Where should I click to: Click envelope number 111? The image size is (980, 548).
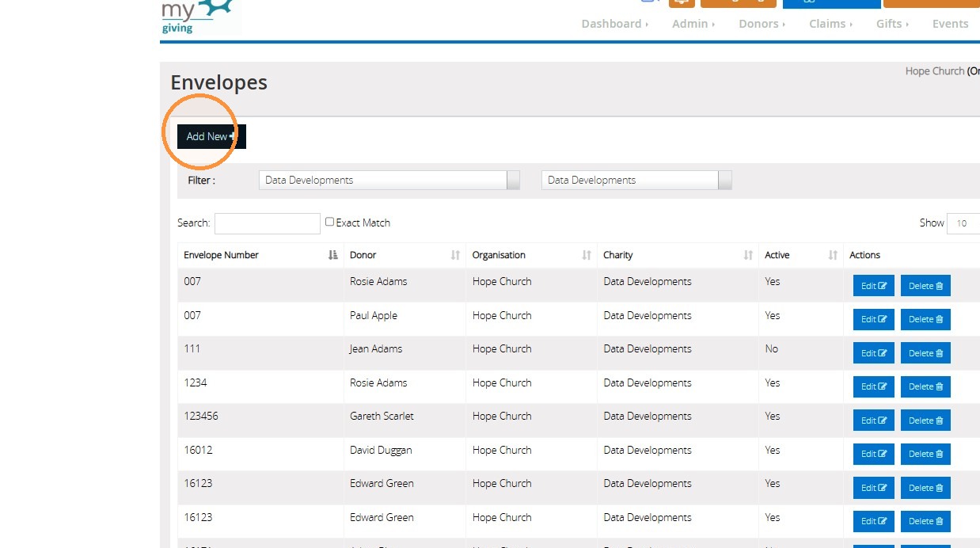pyautogui.click(x=192, y=348)
